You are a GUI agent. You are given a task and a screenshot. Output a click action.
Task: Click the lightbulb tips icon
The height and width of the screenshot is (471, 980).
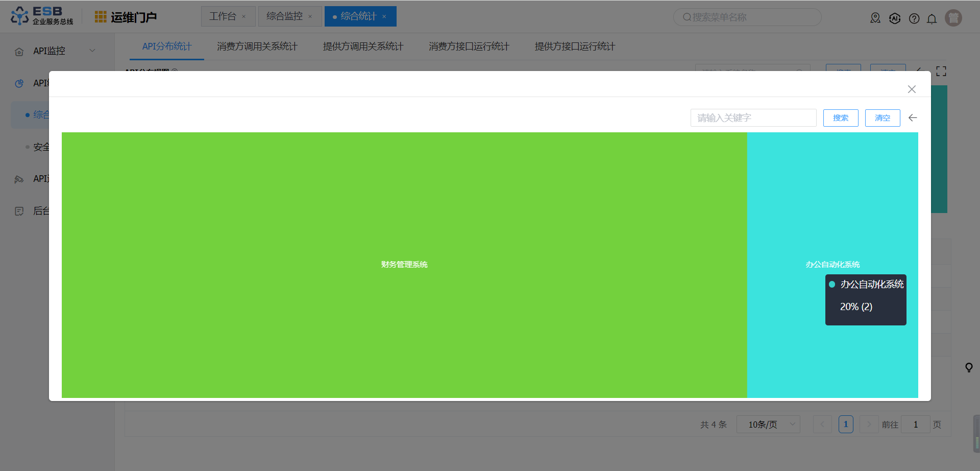pos(969,368)
